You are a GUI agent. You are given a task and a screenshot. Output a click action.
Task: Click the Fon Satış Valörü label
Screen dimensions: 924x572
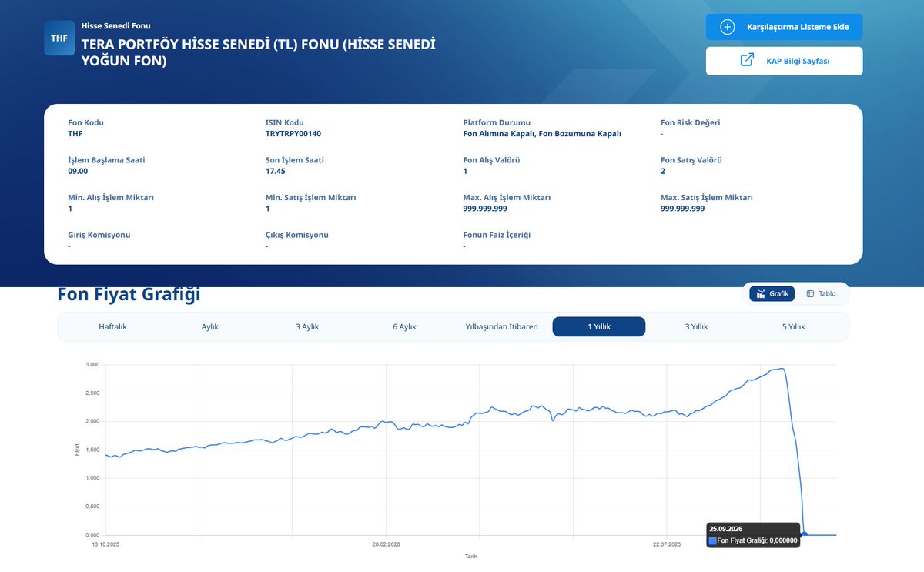(x=691, y=160)
